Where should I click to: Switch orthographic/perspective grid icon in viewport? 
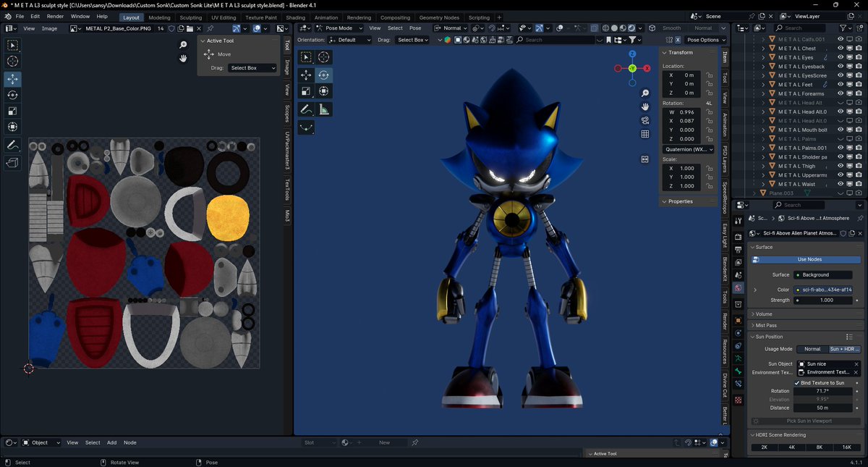tap(645, 134)
